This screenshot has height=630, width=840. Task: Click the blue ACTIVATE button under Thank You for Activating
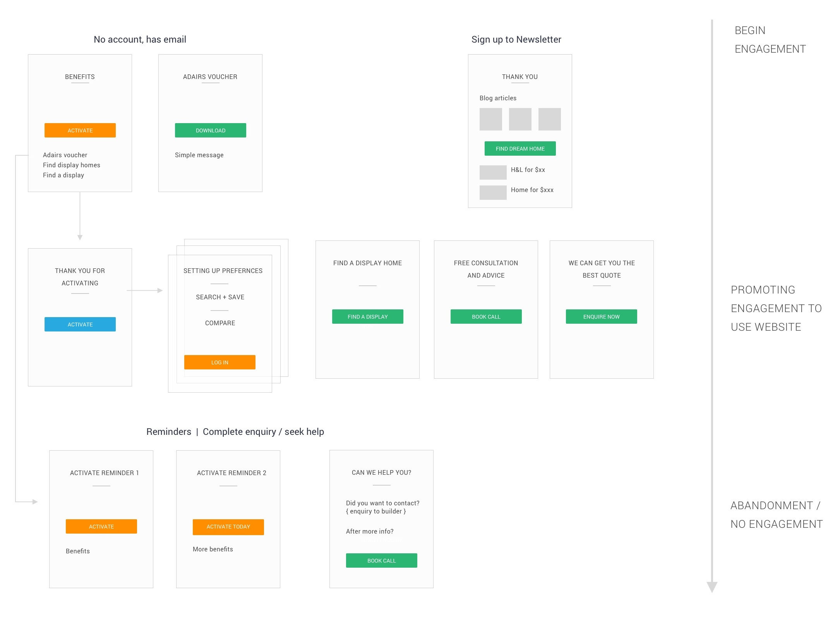pos(80,324)
